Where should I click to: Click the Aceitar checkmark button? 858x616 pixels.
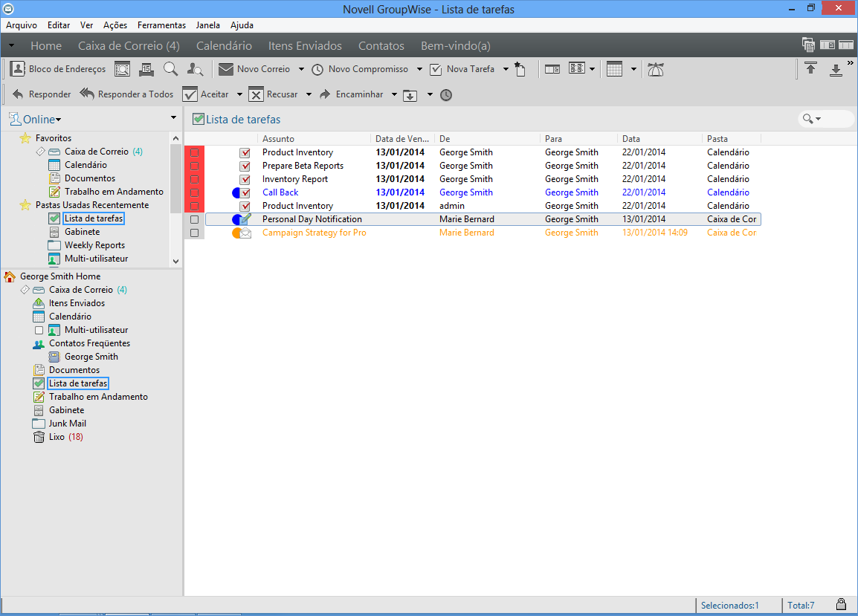click(206, 94)
